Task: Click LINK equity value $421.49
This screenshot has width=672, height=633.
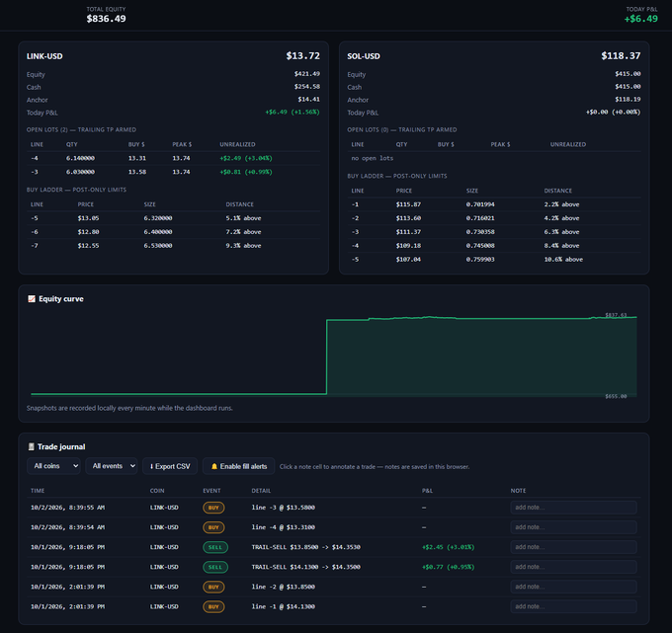Action: coord(307,74)
